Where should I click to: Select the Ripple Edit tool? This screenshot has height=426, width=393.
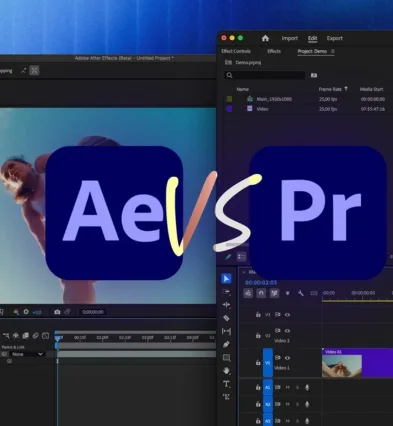tap(226, 305)
